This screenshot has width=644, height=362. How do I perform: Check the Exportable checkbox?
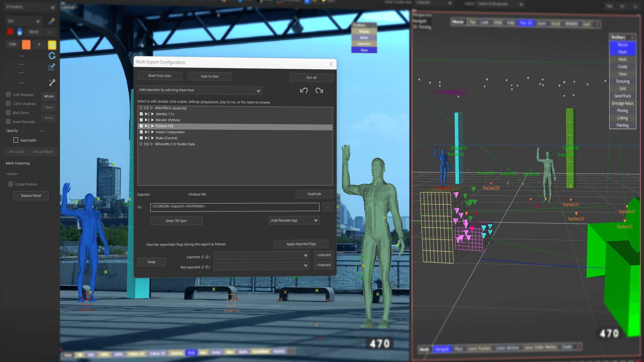pyautogui.click(x=16, y=140)
